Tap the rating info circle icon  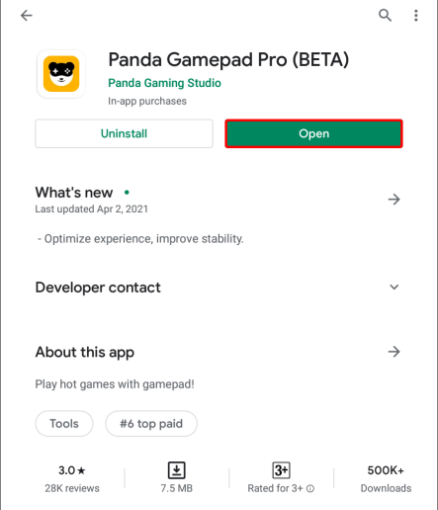pos(310,488)
